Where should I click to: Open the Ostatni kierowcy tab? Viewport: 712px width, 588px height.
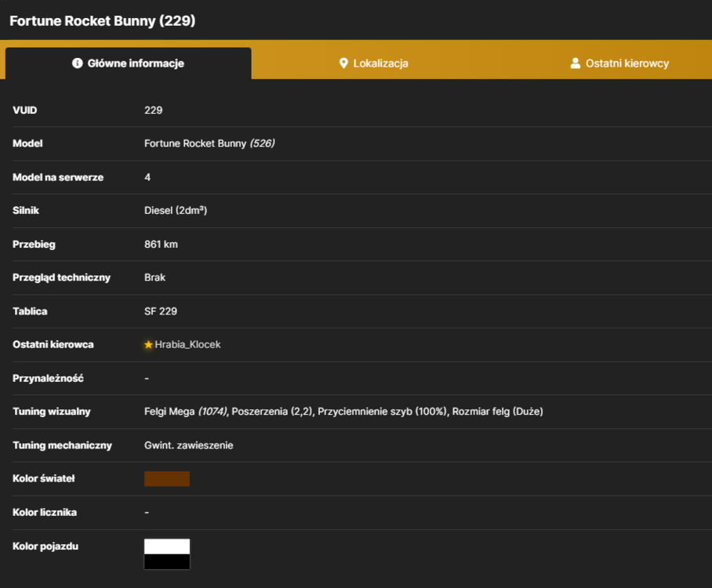619,64
